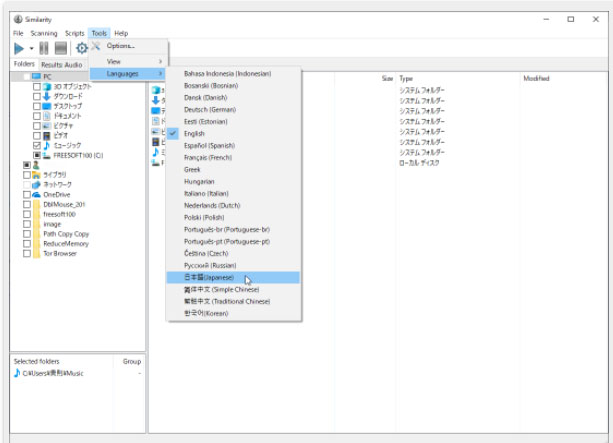
Task: Choose Deutsch (German) from Languages list
Action: pyautogui.click(x=207, y=110)
